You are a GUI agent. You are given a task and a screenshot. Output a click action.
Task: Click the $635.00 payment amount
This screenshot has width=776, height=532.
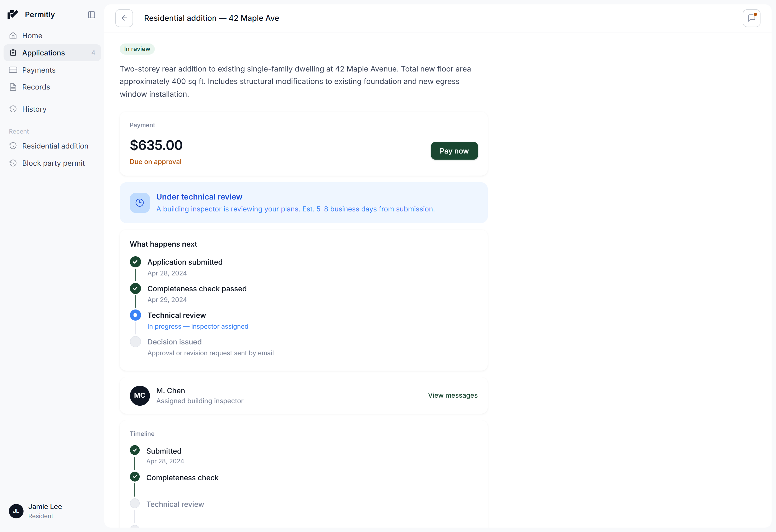(156, 145)
